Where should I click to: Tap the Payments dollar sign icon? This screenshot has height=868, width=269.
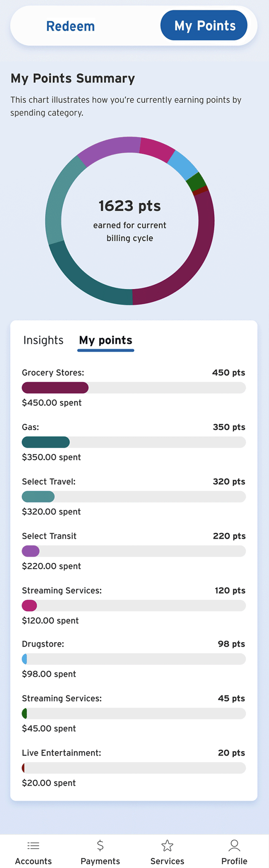[x=100, y=845]
